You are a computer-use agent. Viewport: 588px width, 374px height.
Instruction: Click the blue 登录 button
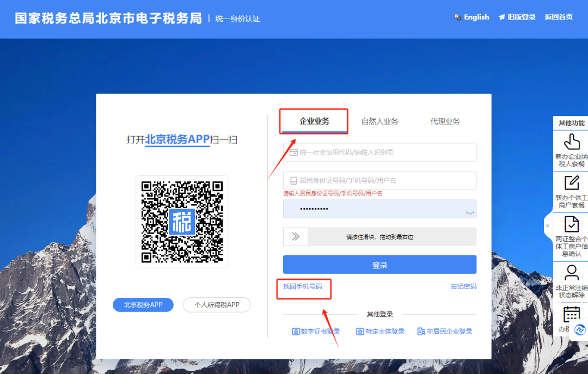[379, 265]
